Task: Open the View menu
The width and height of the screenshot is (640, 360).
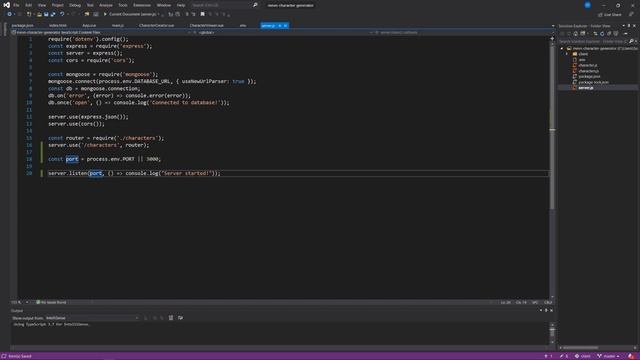Action: (x=42, y=5)
